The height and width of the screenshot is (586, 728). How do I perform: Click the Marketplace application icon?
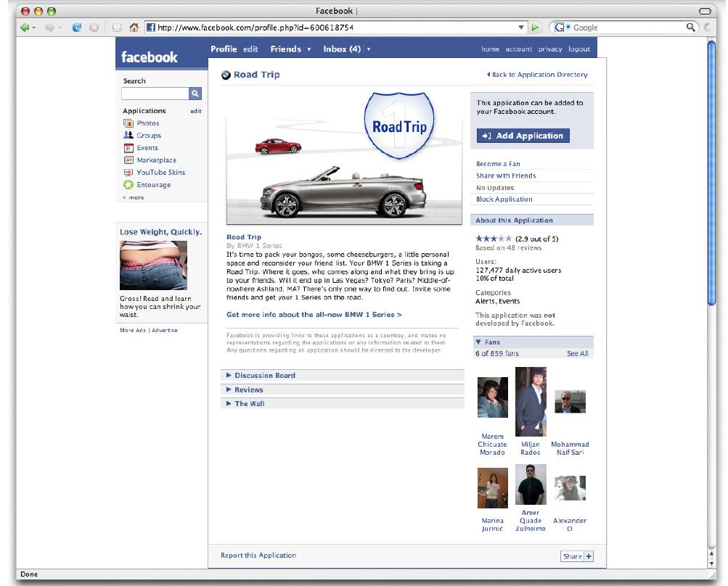pyautogui.click(x=128, y=160)
